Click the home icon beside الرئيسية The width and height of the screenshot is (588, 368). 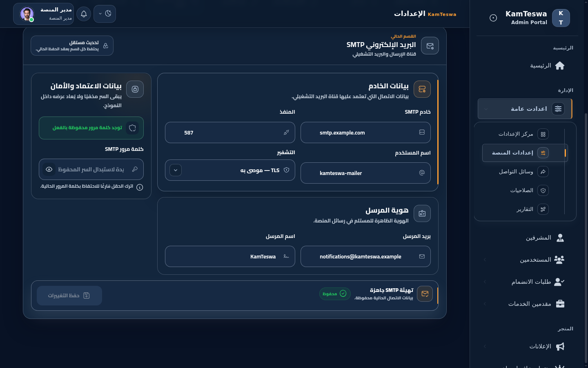(560, 65)
